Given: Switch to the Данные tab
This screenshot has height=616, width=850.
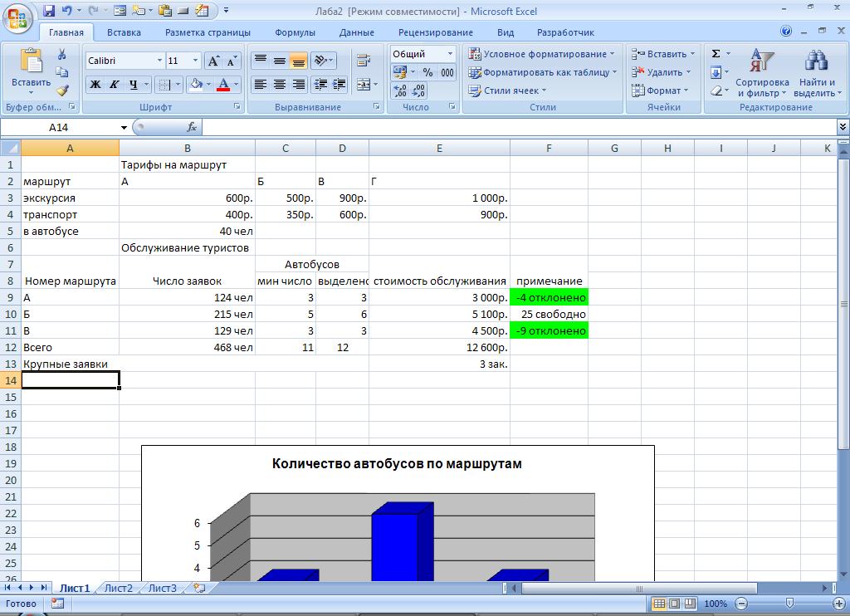Looking at the screenshot, I should point(357,32).
